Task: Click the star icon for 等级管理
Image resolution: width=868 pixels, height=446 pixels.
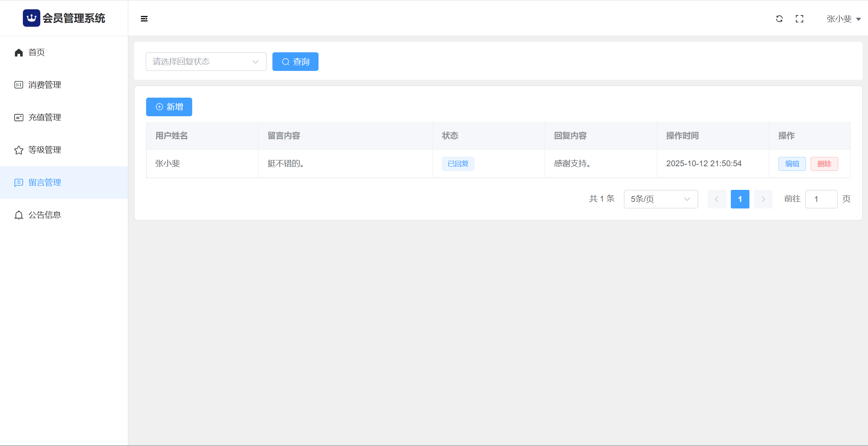Action: (19, 150)
